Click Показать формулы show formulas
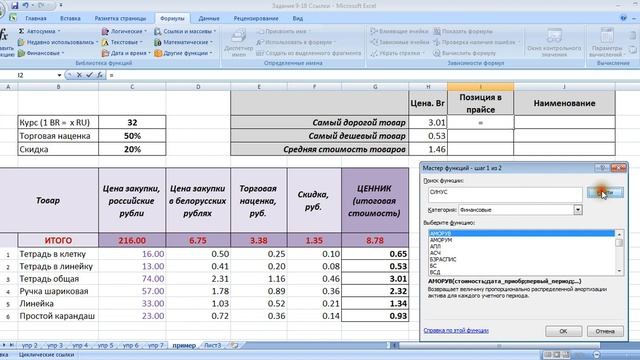640x360 pixels. pyautogui.click(x=463, y=31)
